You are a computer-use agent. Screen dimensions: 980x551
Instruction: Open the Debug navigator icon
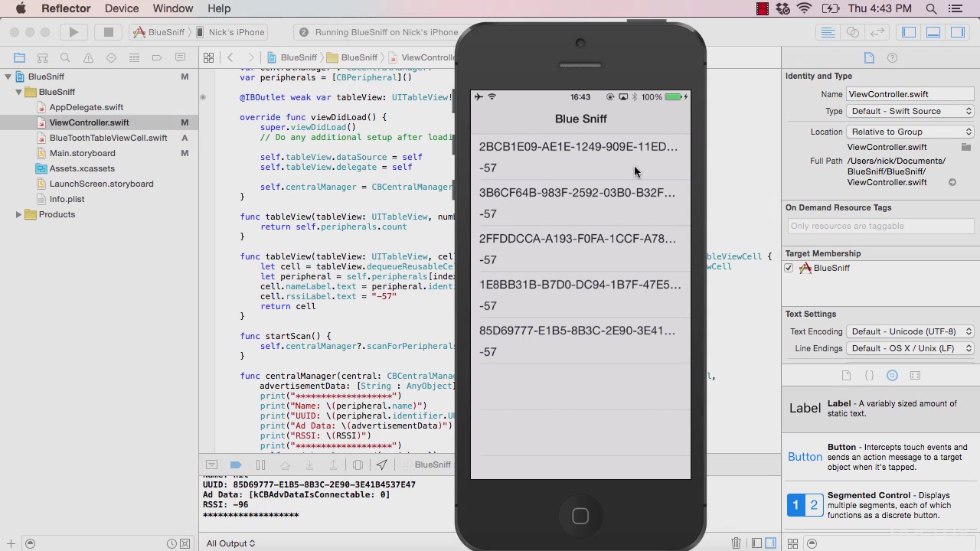pos(134,57)
